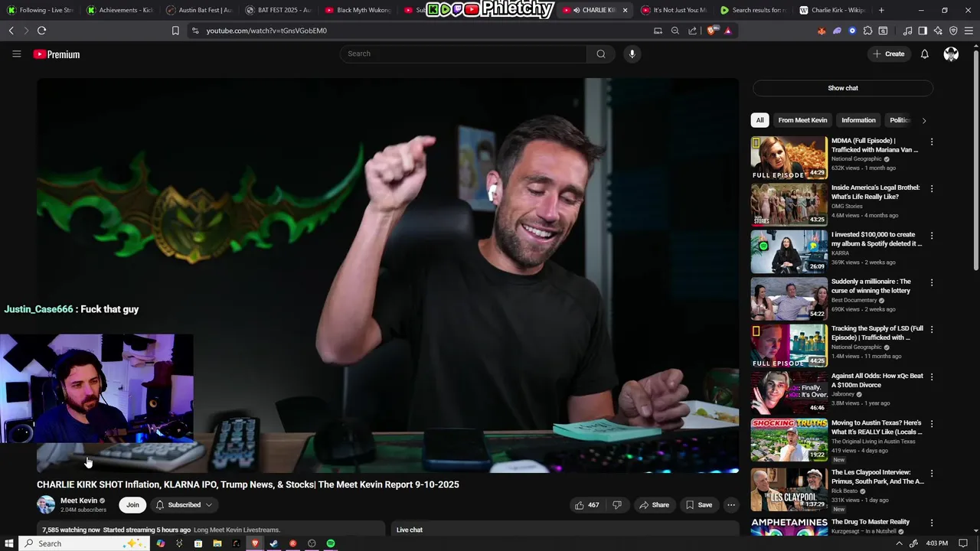Screen dimensions: 980x551
Task: Reload the page in the browser
Action: (41, 31)
